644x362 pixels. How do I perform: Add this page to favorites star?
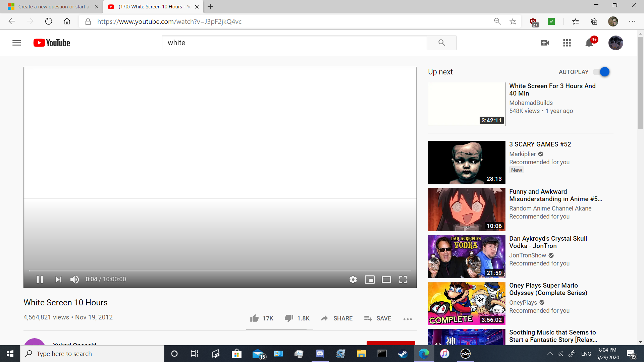coord(513,21)
